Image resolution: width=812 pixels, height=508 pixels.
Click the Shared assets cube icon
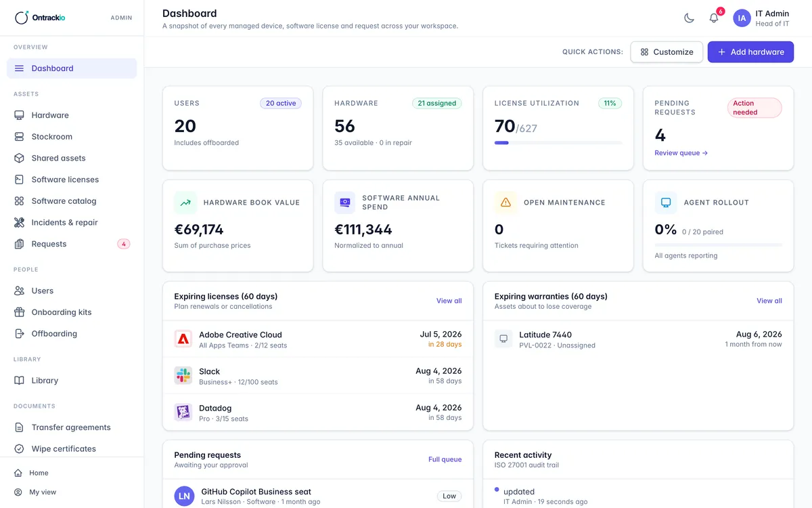pos(19,158)
